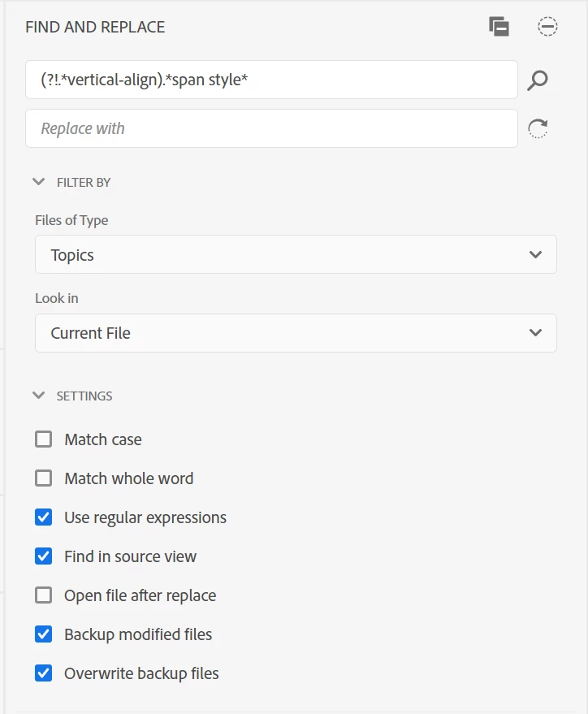Screen dimensions: 588x714
Task: Click the magnifier Find icon
Action: [538, 80]
